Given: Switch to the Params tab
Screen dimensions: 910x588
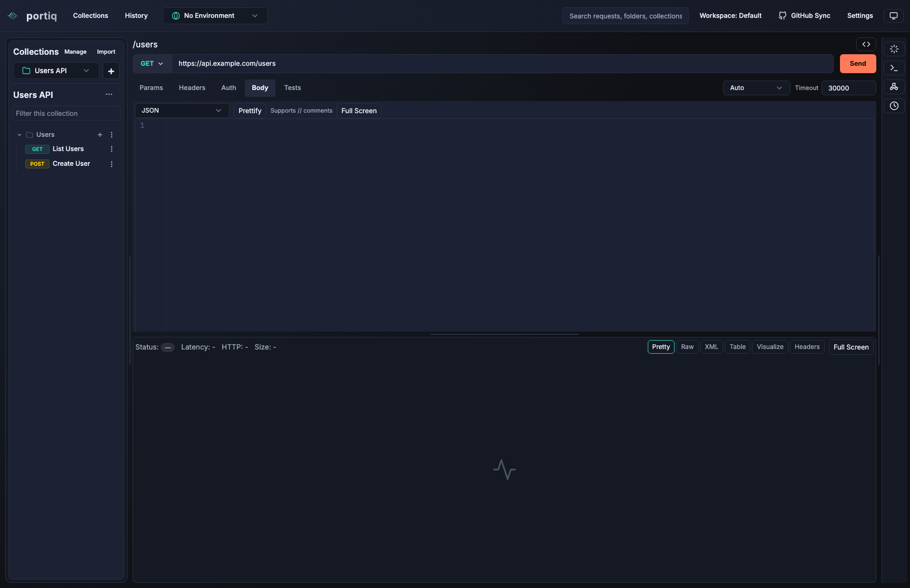Looking at the screenshot, I should (x=151, y=88).
